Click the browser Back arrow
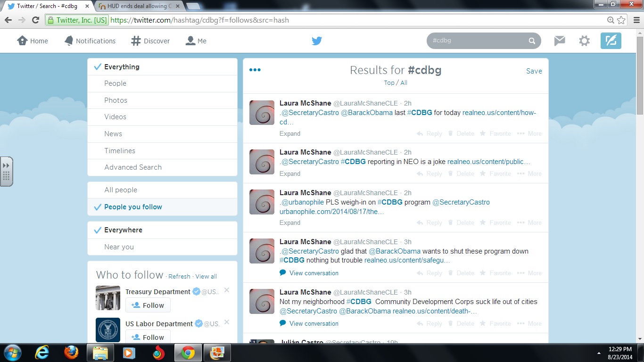 click(8, 20)
